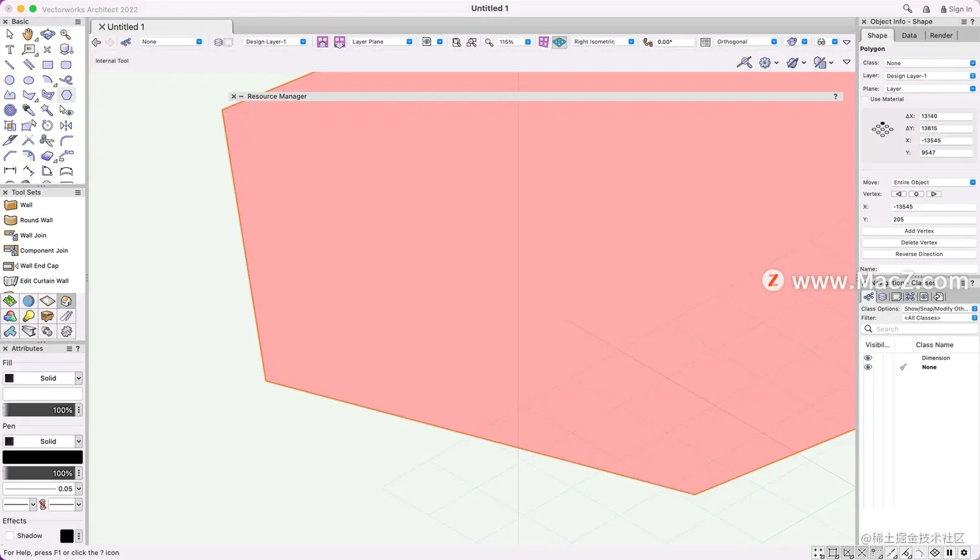Select the Edit Curtain Wall tool
This screenshot has height=560, width=980.
point(44,281)
